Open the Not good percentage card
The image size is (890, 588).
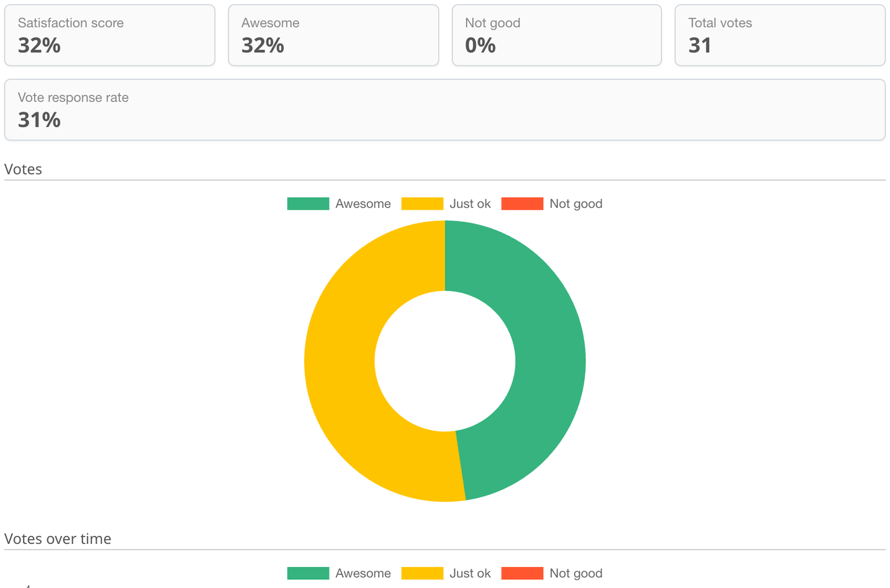coord(557,35)
